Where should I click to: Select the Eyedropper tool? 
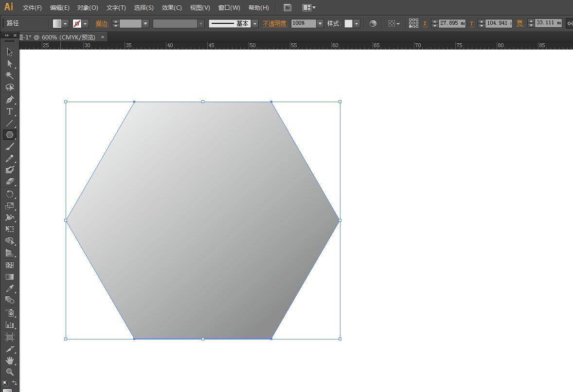point(9,288)
